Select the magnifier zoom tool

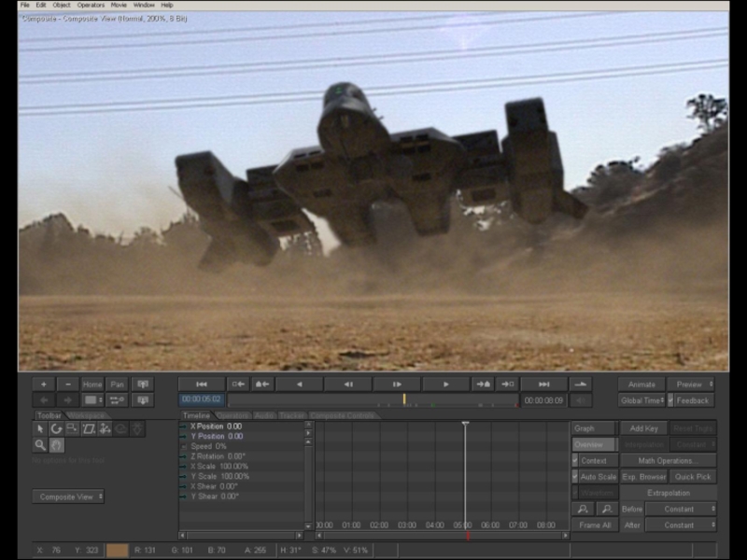[40, 445]
